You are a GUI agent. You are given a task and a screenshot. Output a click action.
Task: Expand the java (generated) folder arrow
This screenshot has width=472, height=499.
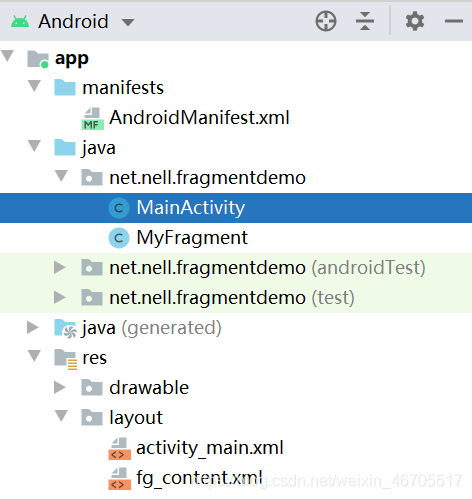(33, 327)
